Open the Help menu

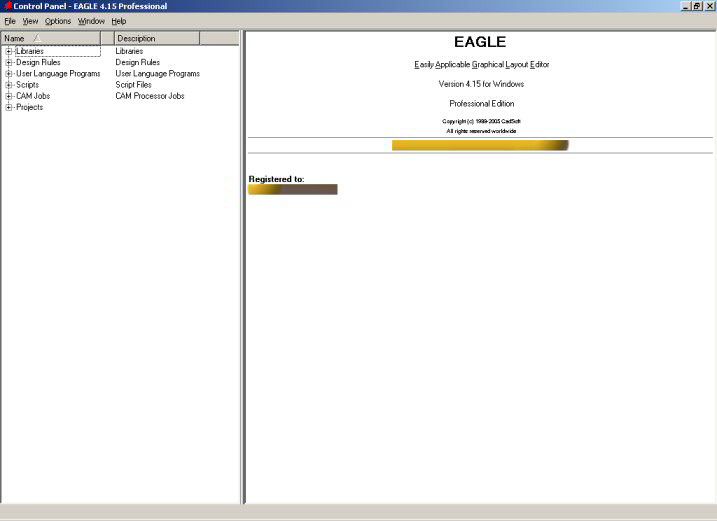coord(119,21)
